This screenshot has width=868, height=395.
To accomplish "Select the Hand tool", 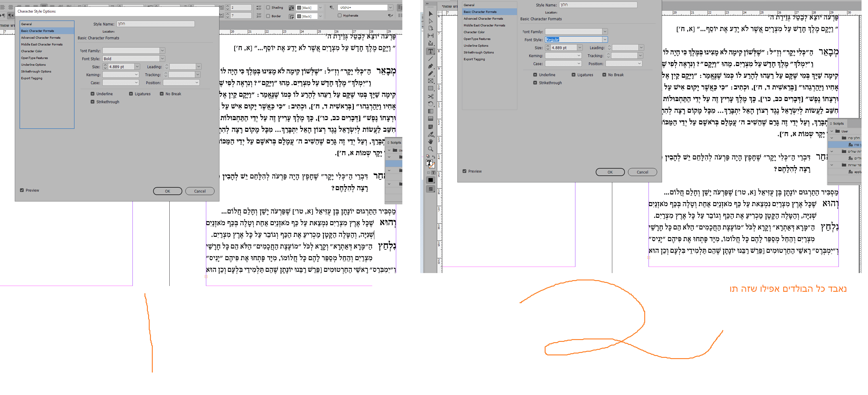I will click(x=431, y=141).
